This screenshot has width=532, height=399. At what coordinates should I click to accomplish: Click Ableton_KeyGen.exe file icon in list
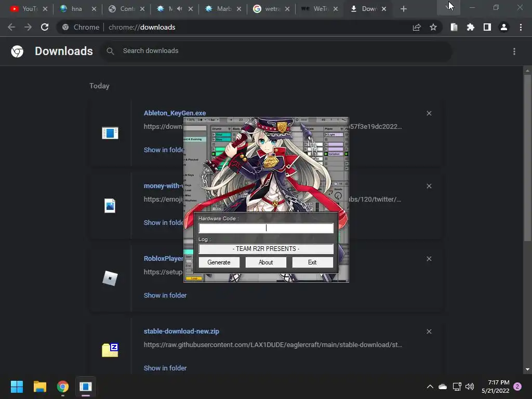pyautogui.click(x=110, y=132)
